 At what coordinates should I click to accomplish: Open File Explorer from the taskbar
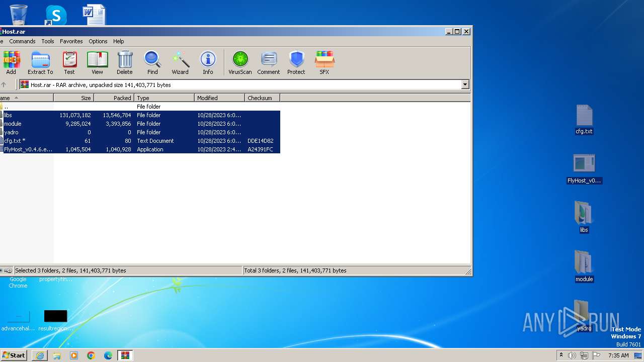(57, 355)
